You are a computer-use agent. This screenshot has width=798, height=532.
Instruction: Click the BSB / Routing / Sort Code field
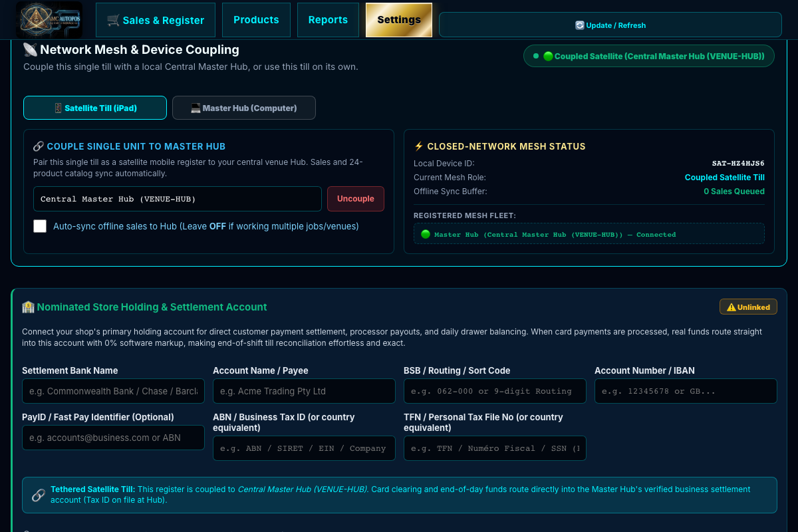[x=495, y=391]
